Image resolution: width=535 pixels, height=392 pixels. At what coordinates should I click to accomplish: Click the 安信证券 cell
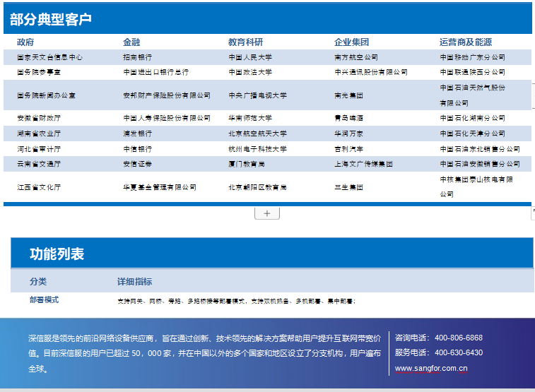pos(138,164)
